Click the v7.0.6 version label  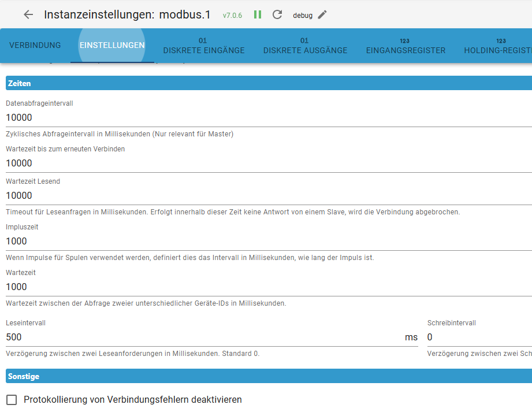point(232,16)
